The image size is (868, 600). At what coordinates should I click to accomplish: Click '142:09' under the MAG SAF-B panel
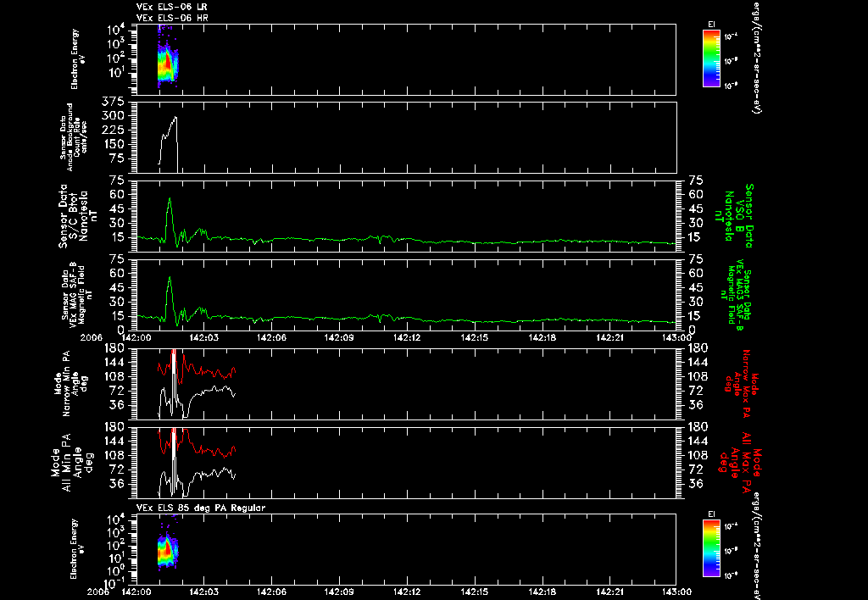[x=339, y=337]
